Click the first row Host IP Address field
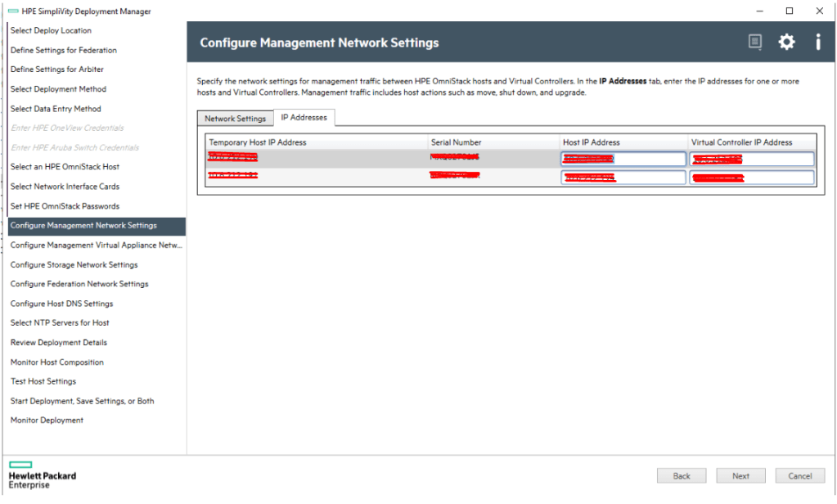This screenshot has width=837, height=504. click(x=623, y=159)
